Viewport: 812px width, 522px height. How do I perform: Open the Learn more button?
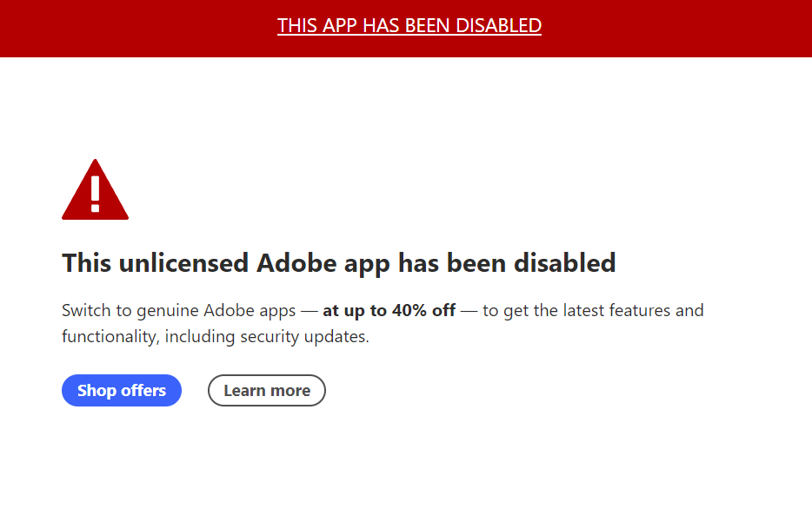267,390
